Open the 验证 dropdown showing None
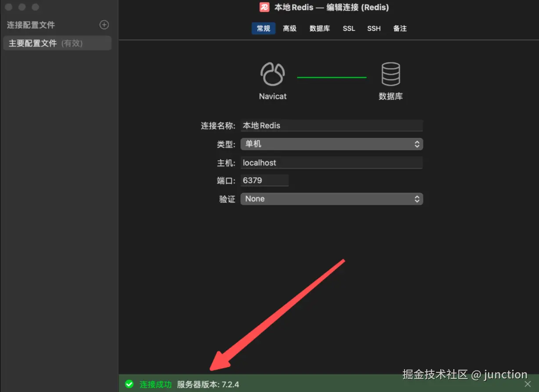 point(332,199)
